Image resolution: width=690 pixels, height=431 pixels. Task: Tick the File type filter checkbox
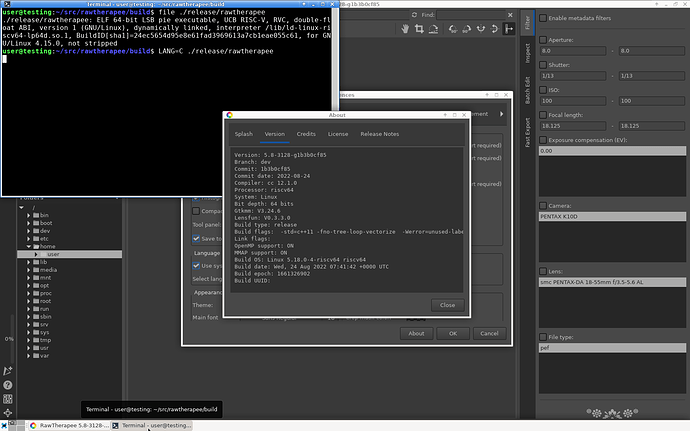[543, 337]
